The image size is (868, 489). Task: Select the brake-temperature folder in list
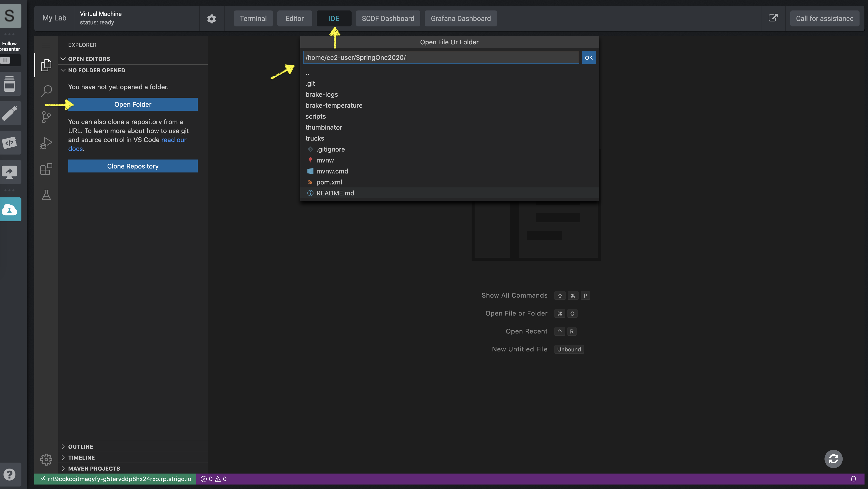[334, 105]
